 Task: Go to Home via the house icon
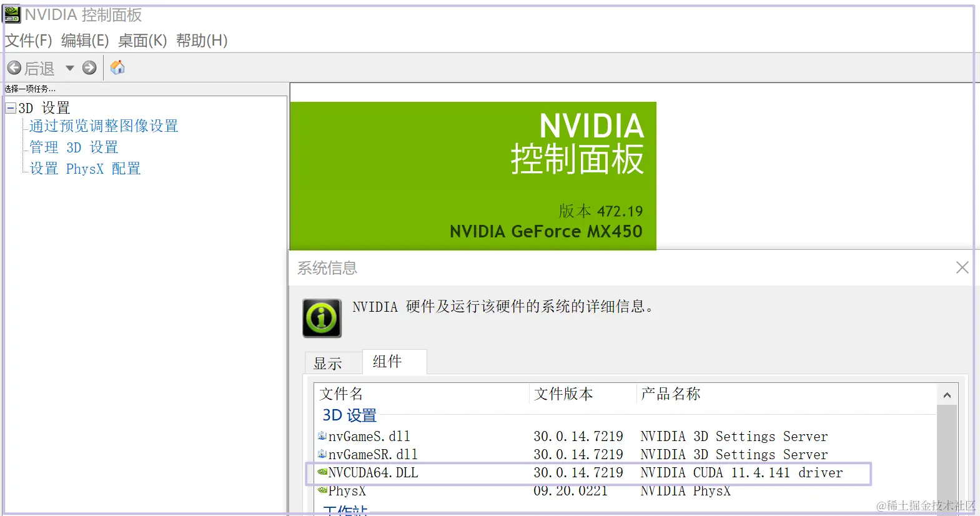click(x=117, y=67)
